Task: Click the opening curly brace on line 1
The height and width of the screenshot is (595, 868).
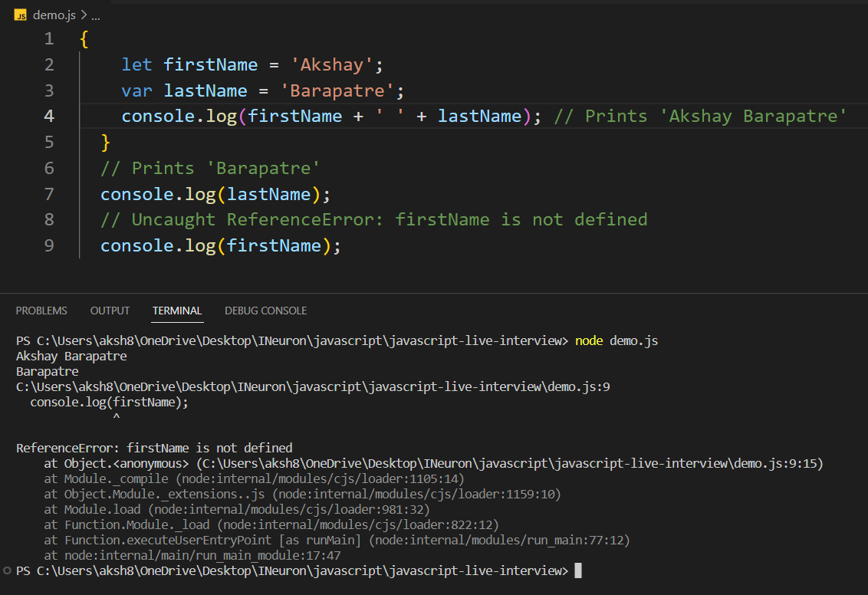Action: pos(84,39)
